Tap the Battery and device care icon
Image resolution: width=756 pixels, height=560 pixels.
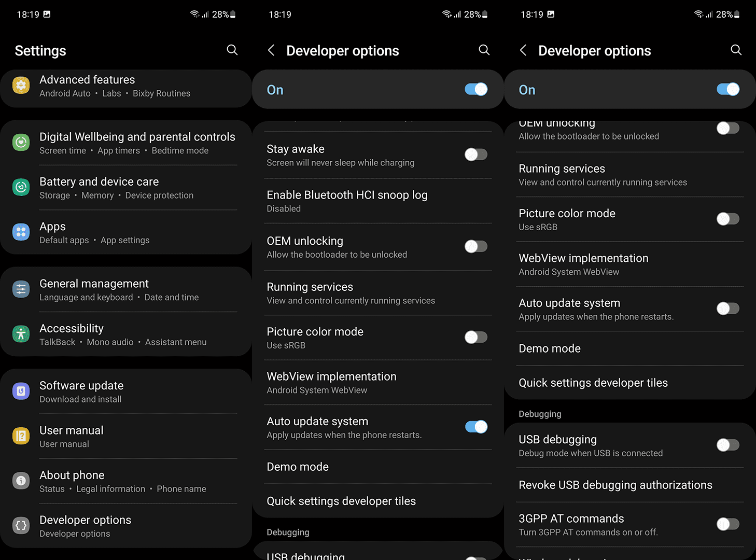pos(21,187)
